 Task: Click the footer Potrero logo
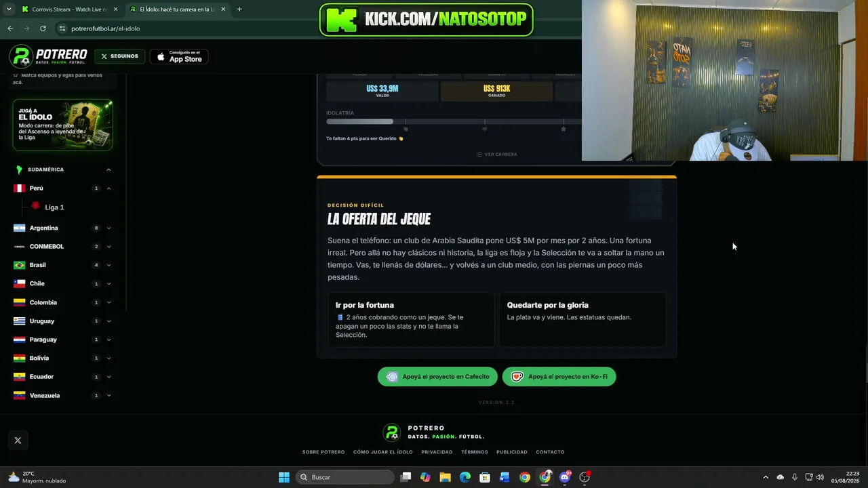coord(391,432)
